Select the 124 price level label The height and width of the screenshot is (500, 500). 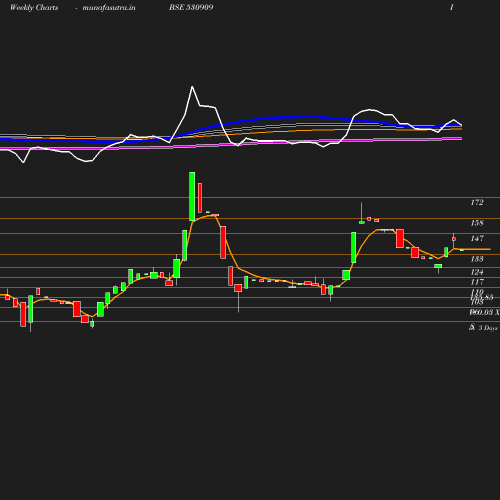pyautogui.click(x=477, y=272)
